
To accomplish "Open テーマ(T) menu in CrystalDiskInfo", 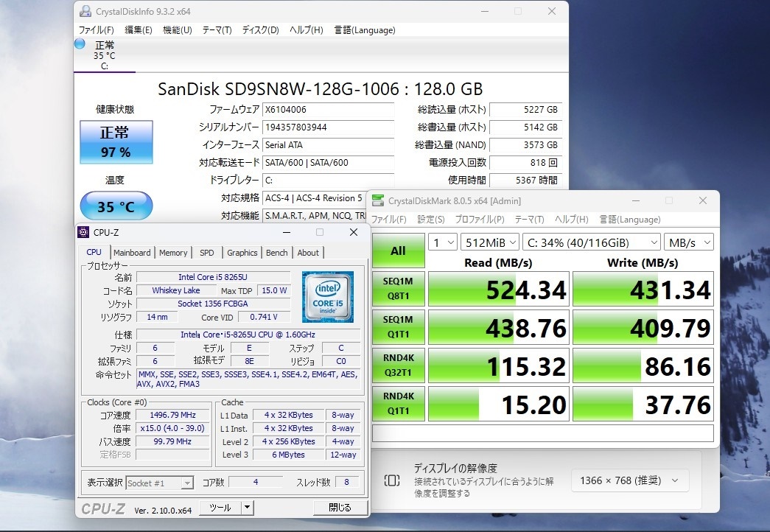I will point(217,30).
